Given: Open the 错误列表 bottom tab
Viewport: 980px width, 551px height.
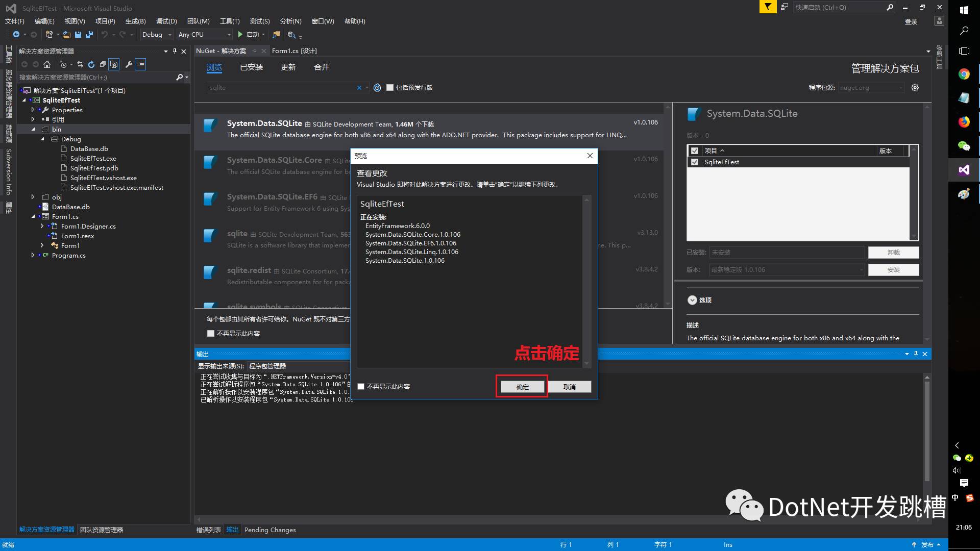Looking at the screenshot, I should coord(209,530).
